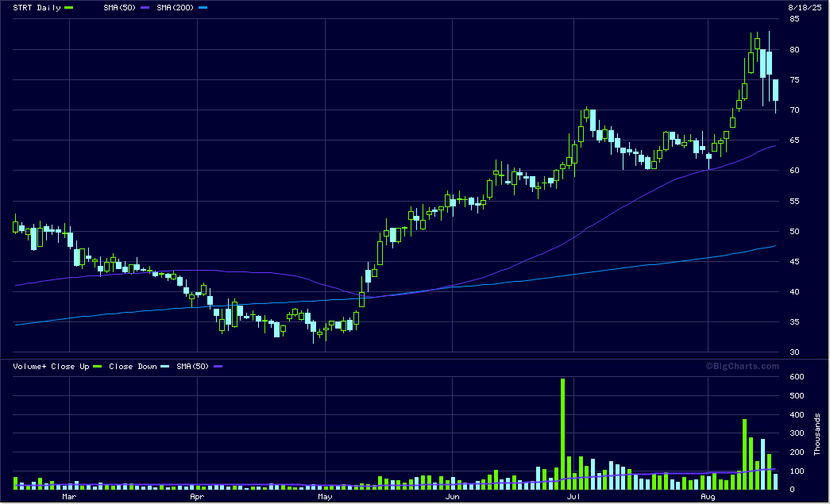Click the STRT Daily legend label

point(37,8)
